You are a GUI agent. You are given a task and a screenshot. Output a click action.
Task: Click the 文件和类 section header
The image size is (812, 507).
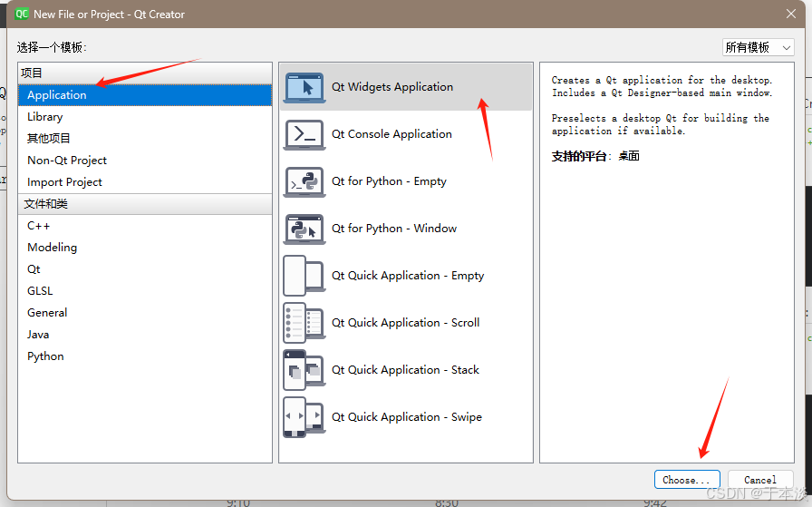click(x=145, y=204)
